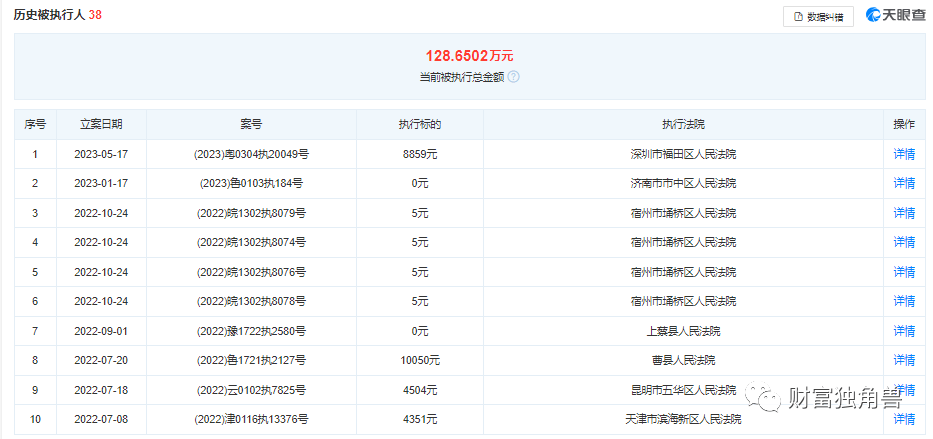
Task: Click case number (2022)皖1302执8074号
Action: [251, 242]
